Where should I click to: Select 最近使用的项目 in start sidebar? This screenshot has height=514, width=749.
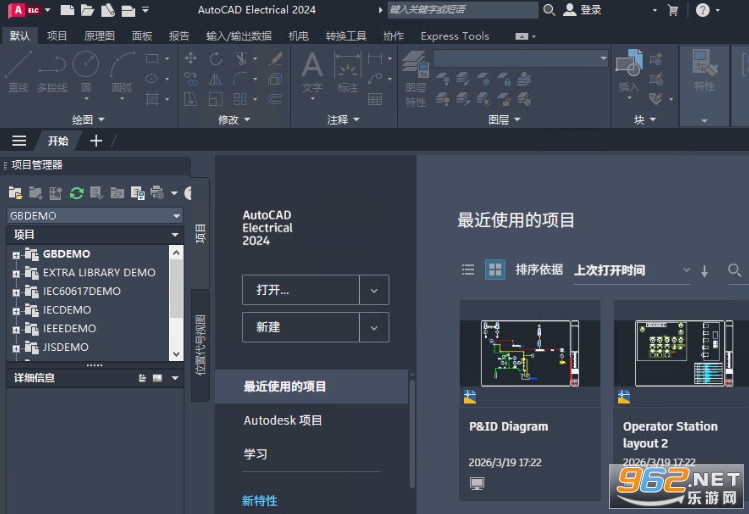311,386
